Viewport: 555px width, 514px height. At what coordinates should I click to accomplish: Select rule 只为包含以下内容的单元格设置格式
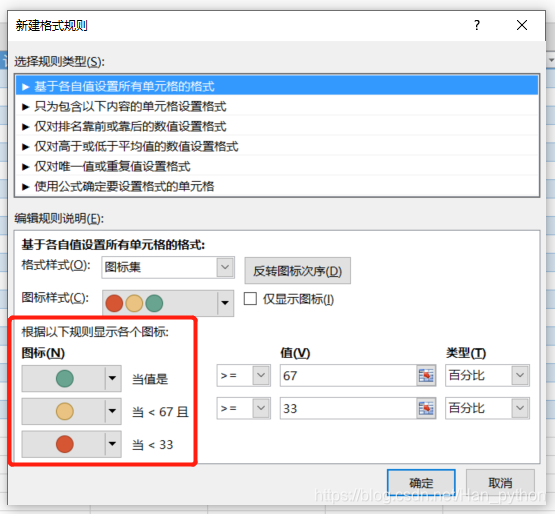pos(277,106)
